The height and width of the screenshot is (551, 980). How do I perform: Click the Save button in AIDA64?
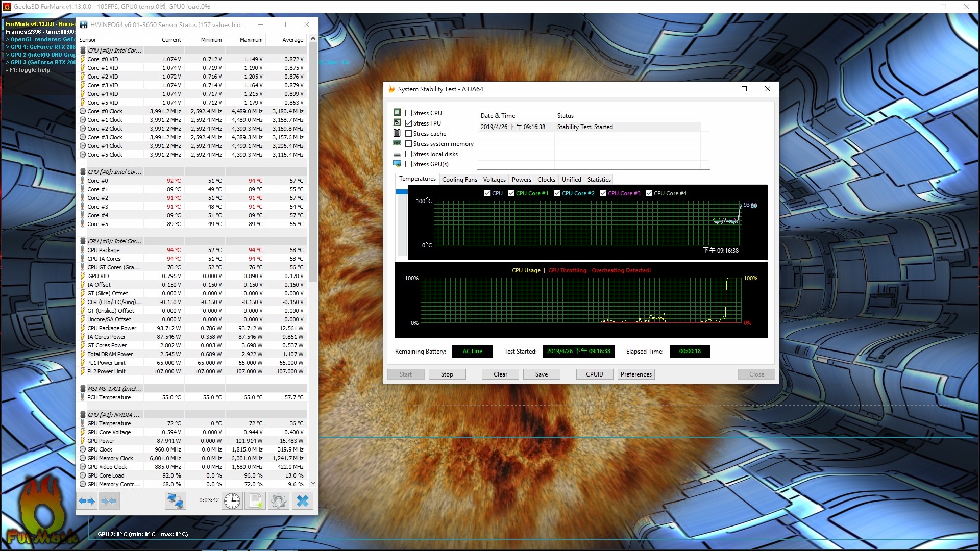click(542, 374)
